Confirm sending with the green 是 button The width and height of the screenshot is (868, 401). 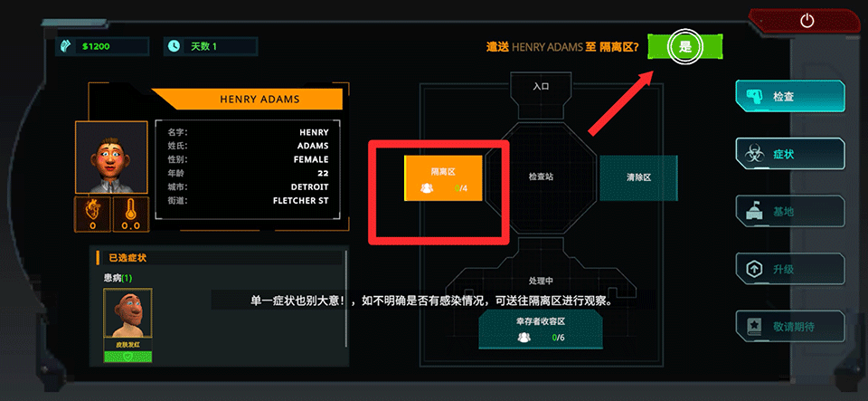[685, 46]
